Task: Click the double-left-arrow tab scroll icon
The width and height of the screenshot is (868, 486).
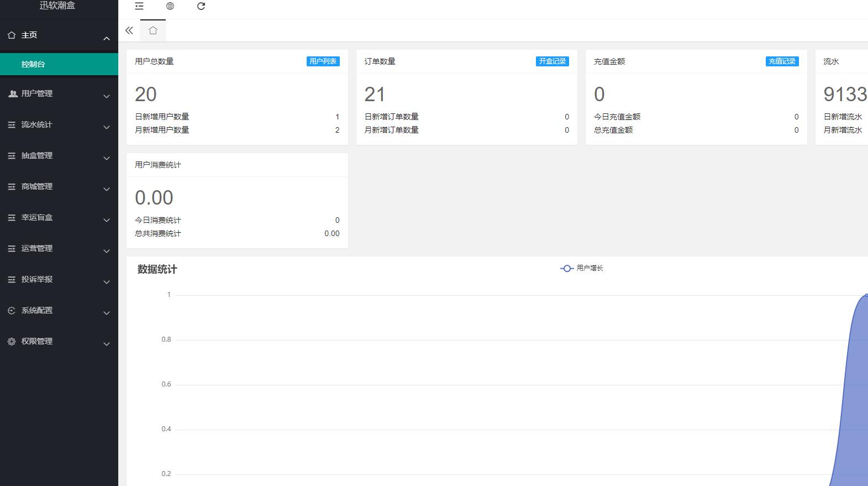Action: 129,30
